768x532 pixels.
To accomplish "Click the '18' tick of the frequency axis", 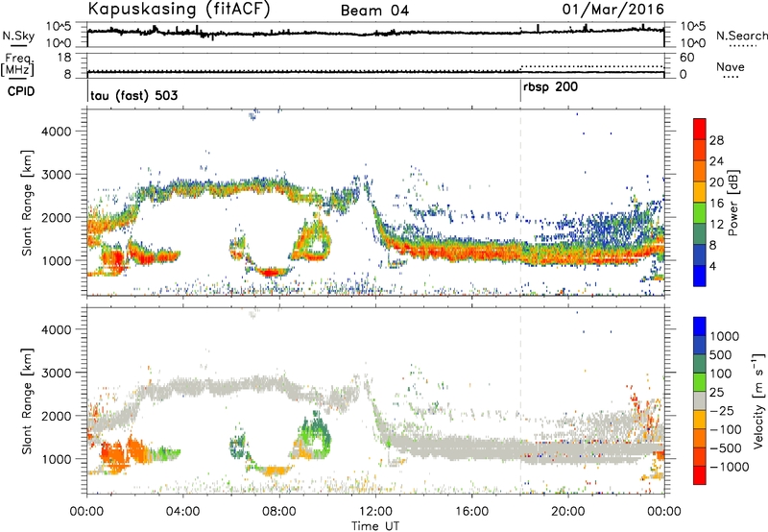I will (64, 58).
